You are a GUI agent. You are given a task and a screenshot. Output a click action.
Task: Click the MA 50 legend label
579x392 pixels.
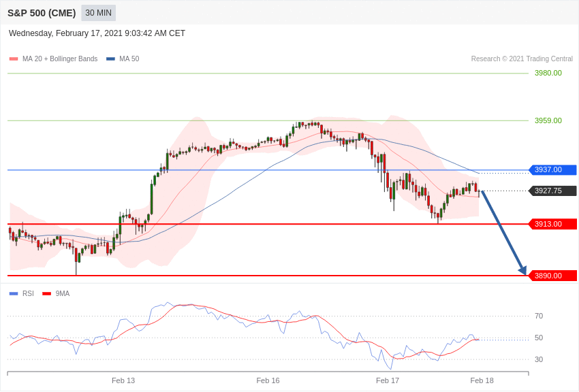[x=129, y=59]
